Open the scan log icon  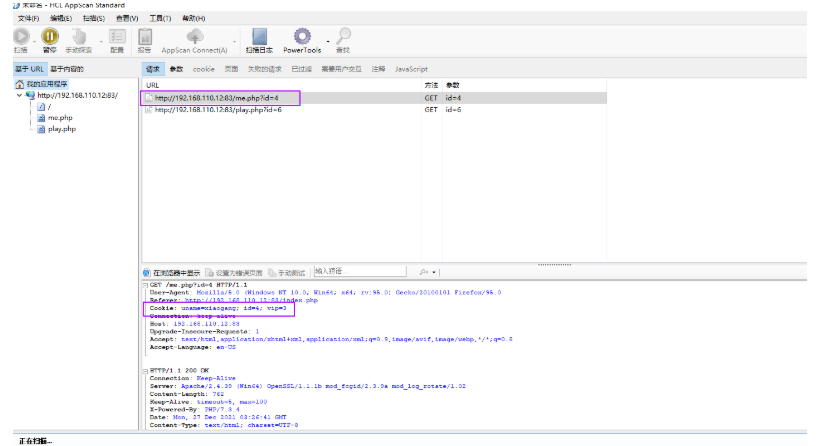point(260,36)
